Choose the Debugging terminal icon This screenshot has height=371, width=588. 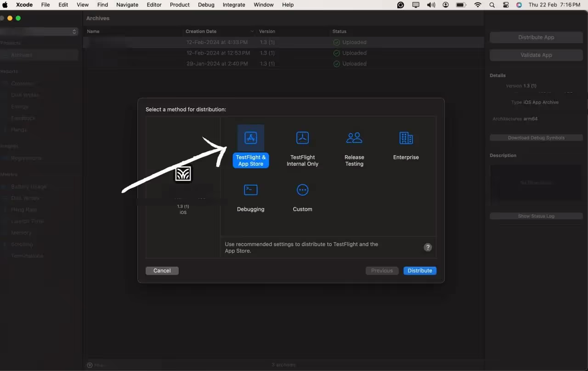[251, 190]
